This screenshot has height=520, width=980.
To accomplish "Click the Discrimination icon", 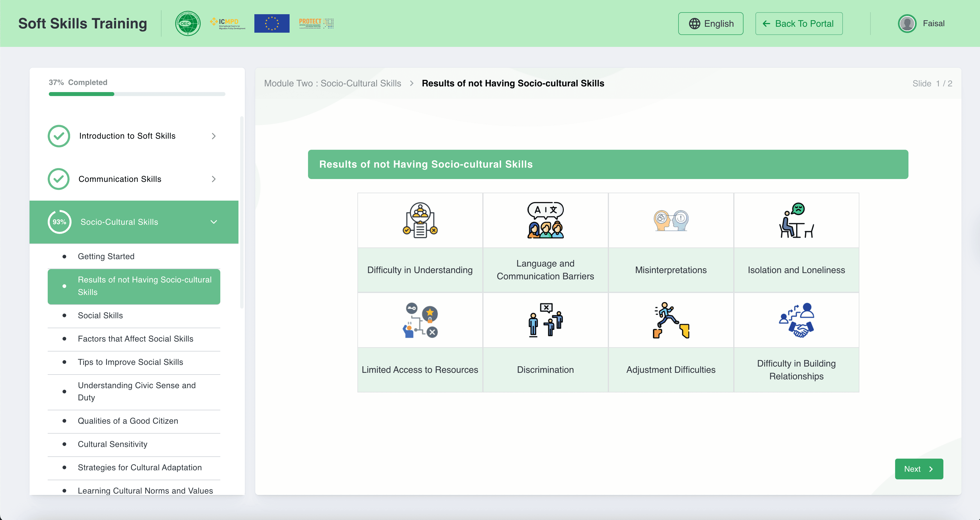I will (x=546, y=320).
